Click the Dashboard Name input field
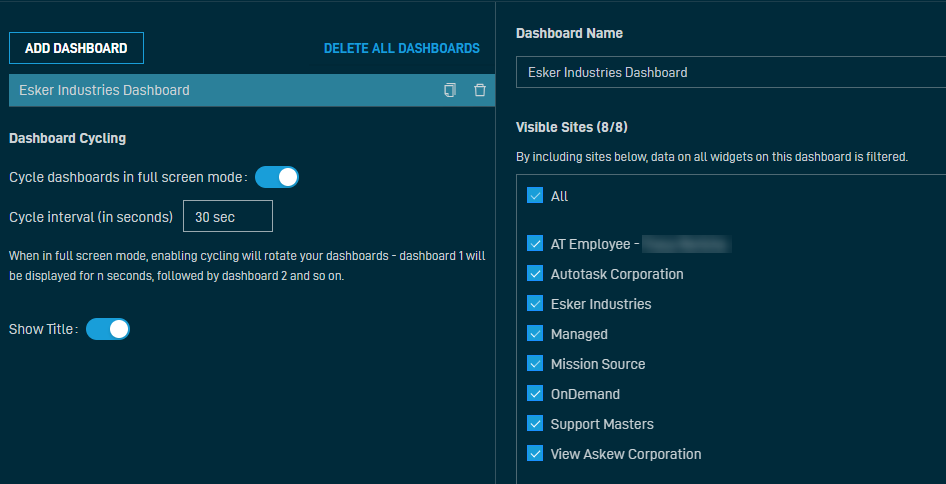The width and height of the screenshot is (946, 484). [x=731, y=72]
